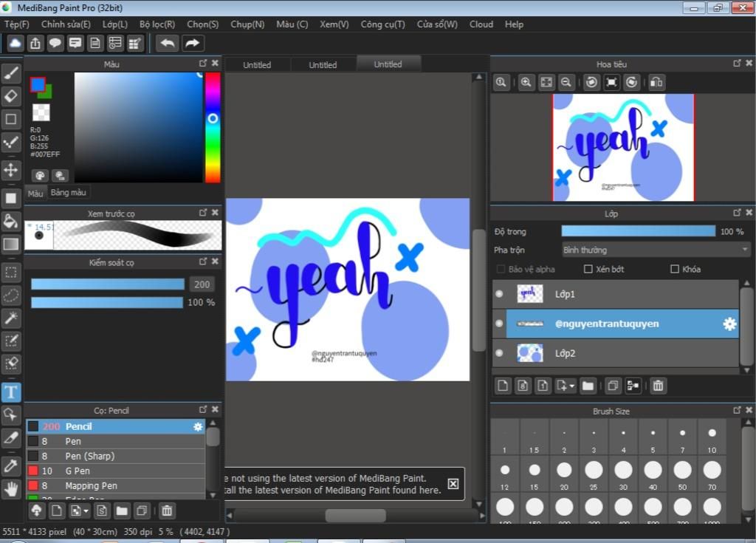Viewport: 756px width, 543px height.
Task: Select the Lớp2 layer thumbnail
Action: [530, 353]
